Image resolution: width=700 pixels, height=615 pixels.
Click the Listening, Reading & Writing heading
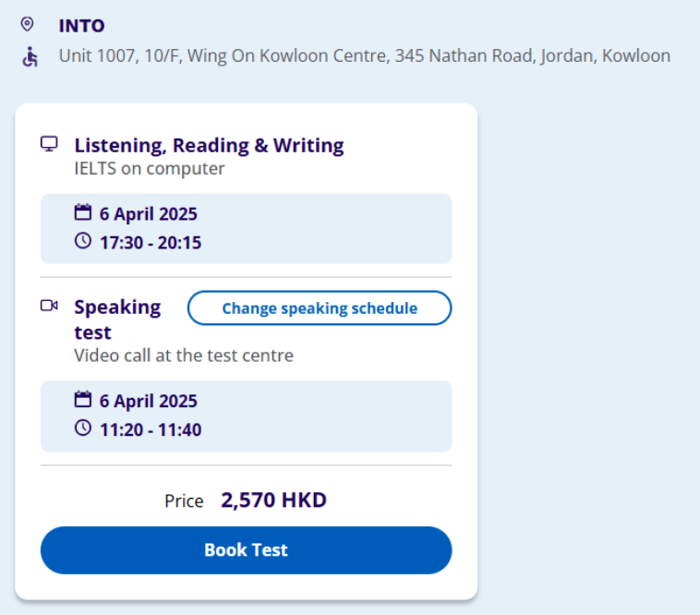click(x=209, y=145)
